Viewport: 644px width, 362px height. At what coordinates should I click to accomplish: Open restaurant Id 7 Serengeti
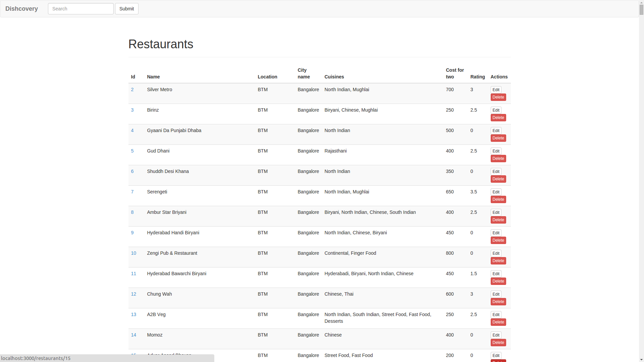click(132, 192)
